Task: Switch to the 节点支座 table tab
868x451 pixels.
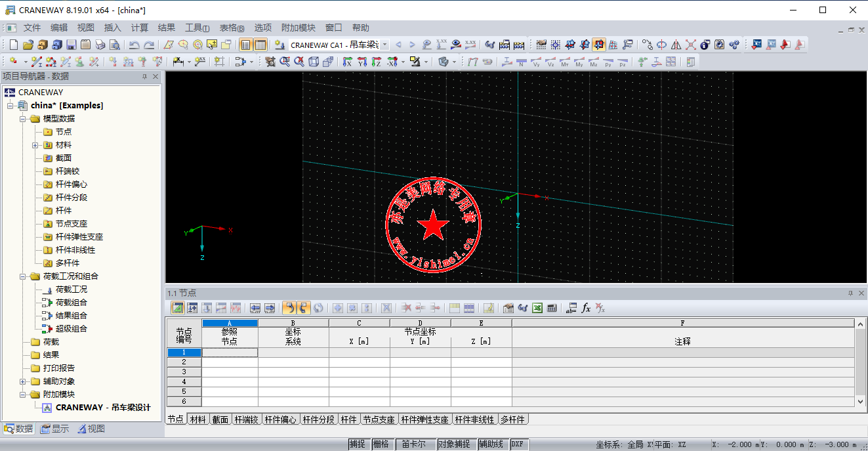Action: 379,419
